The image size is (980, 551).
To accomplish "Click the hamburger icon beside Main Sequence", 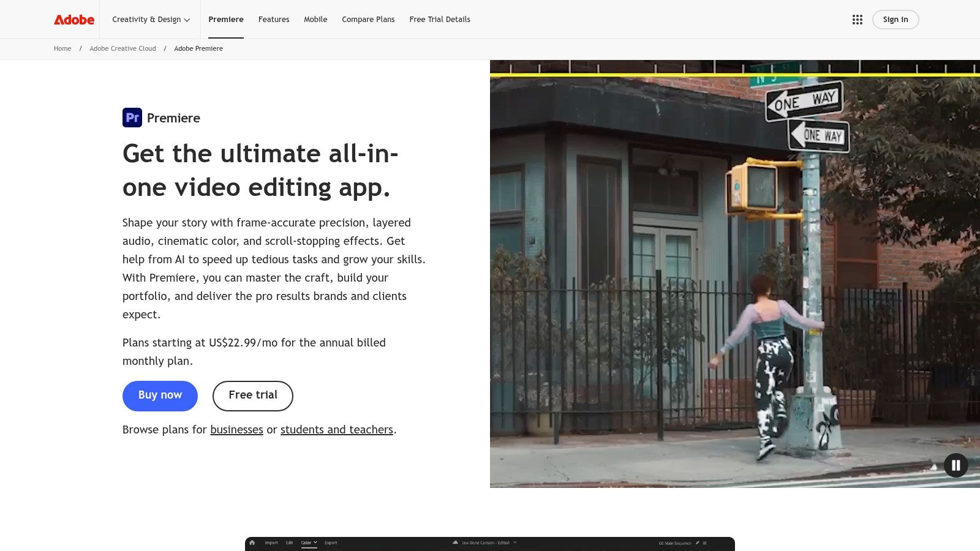I will [704, 542].
